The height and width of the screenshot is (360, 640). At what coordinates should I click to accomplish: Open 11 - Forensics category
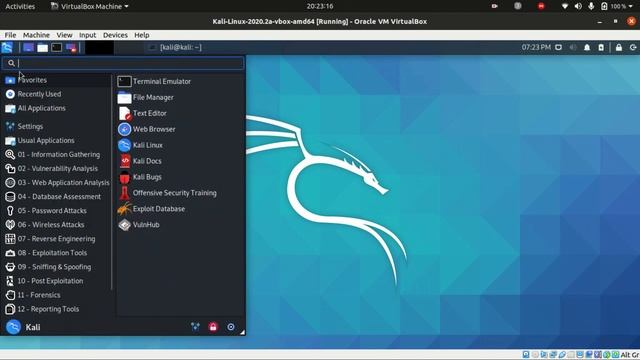56,295
